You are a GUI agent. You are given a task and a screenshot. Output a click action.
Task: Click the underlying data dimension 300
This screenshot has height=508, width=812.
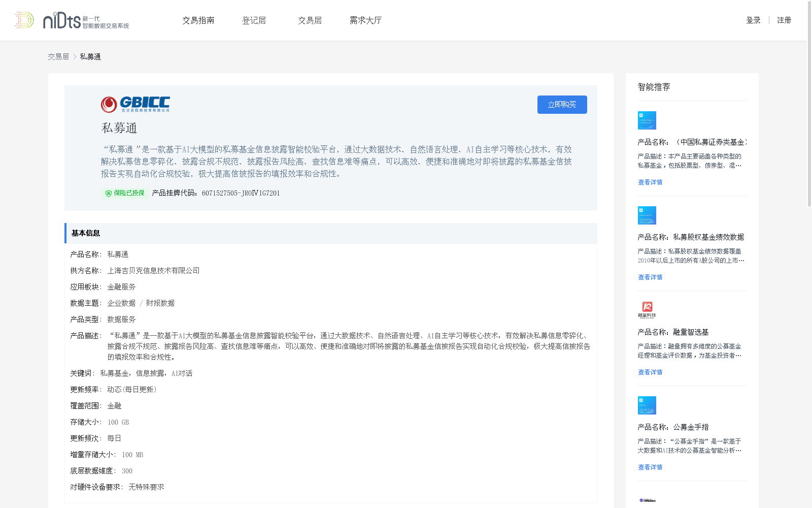(127, 471)
